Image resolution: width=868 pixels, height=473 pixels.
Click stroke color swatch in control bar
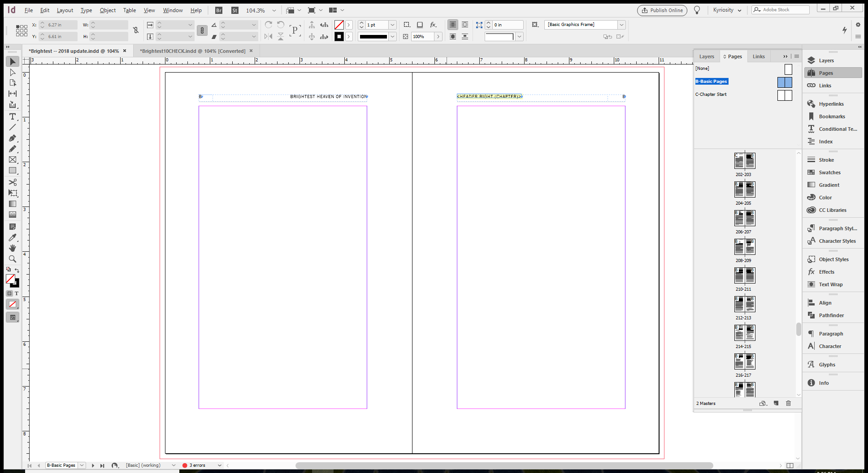(339, 37)
